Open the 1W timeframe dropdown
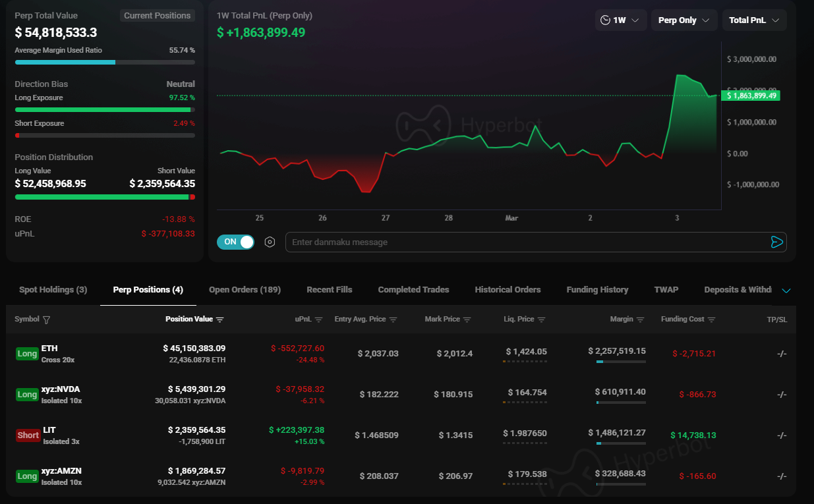 point(620,20)
